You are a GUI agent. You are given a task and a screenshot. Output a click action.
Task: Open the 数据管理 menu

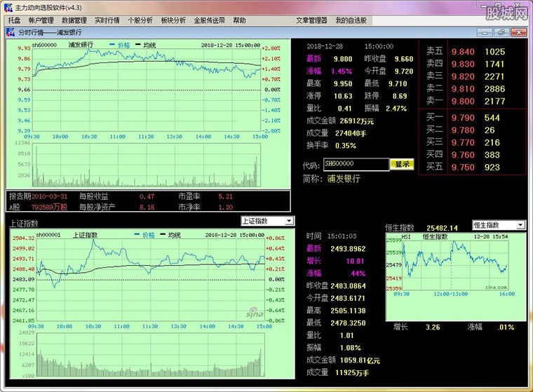click(74, 20)
